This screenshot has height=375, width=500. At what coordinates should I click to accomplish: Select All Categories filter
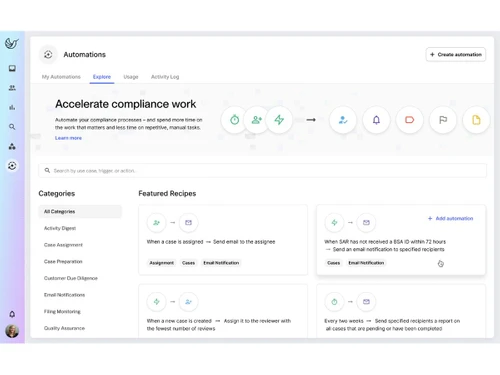(x=80, y=211)
